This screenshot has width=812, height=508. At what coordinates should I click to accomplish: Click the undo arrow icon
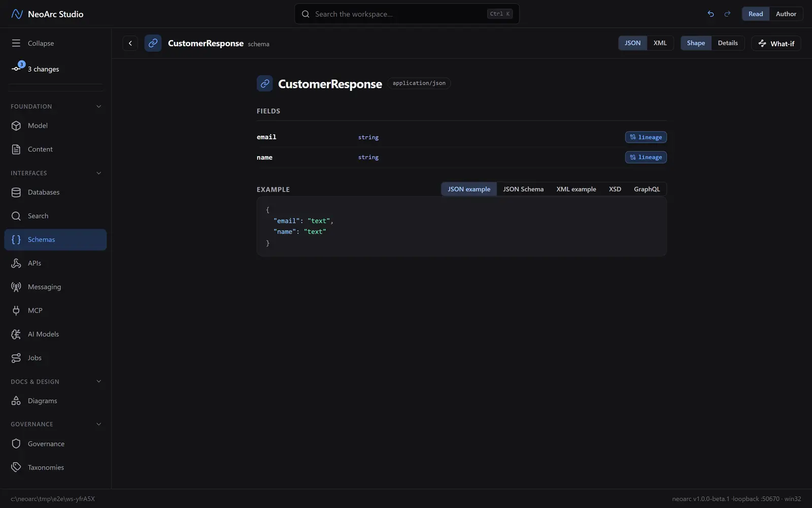point(710,14)
